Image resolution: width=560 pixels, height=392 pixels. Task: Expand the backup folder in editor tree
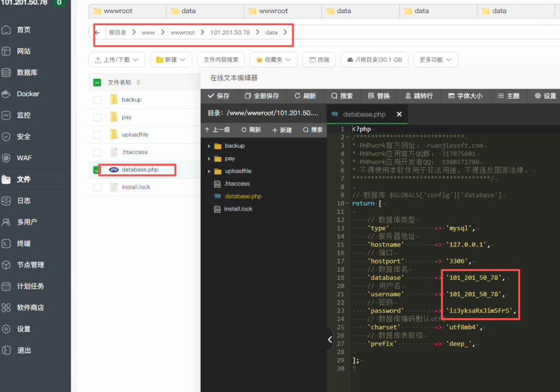[x=208, y=146]
